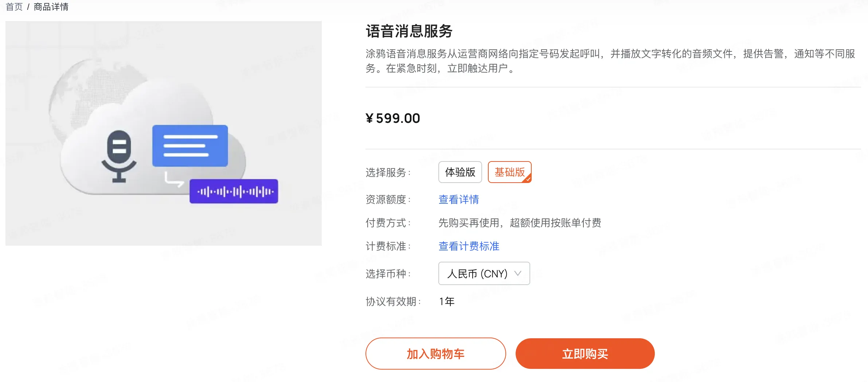Click the 1年 agreement validity value
This screenshot has height=382, width=868.
[x=447, y=301]
